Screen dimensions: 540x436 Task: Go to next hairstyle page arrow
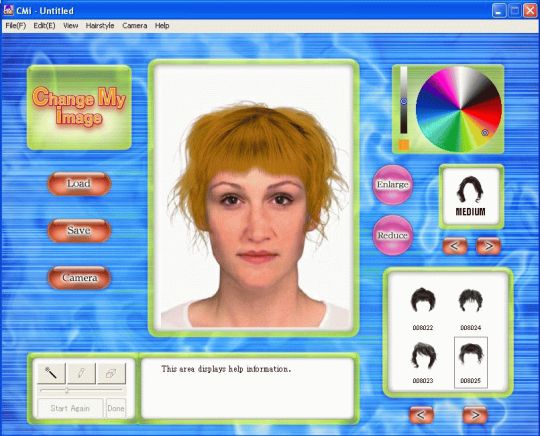[475, 415]
